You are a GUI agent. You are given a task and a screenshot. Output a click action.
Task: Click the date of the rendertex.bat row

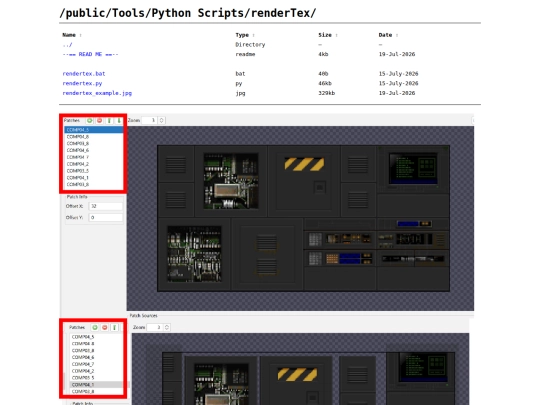pyautogui.click(x=398, y=74)
